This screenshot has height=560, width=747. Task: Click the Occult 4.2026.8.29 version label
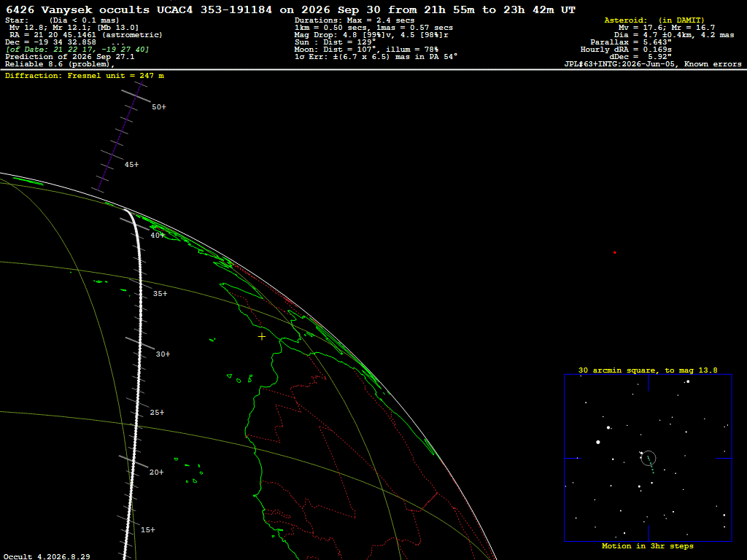click(47, 556)
